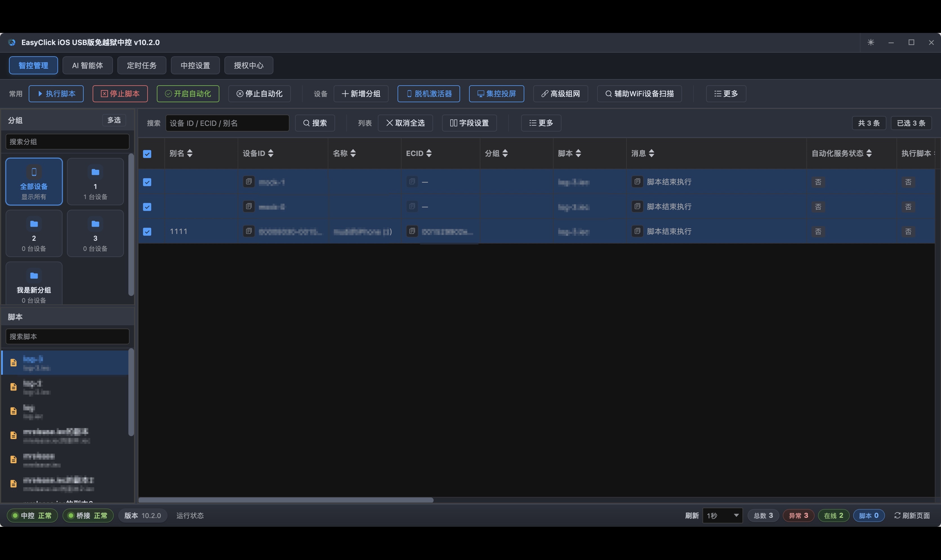The image size is (941, 560).
Task: Toggle the select-all header checkbox
Action: (147, 154)
